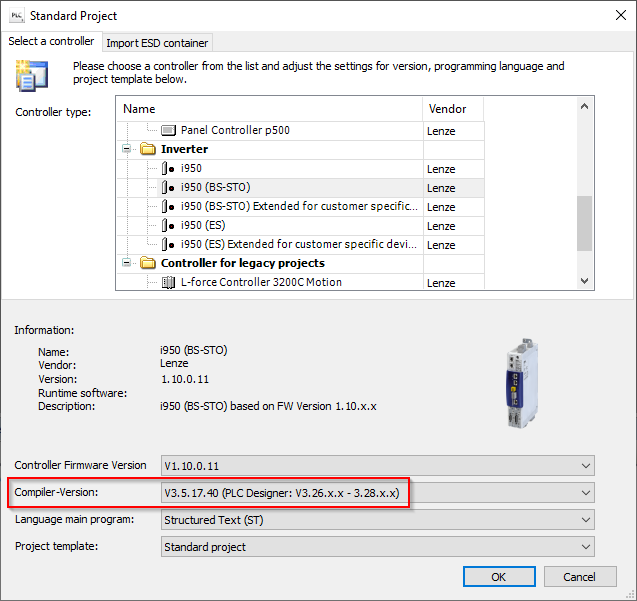This screenshot has width=637, height=601.
Task: Click the description text i950 (BS-STO) based on FW
Action: point(269,406)
